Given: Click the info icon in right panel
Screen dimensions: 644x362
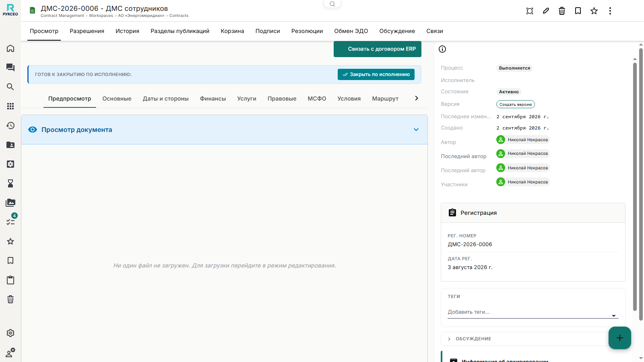Looking at the screenshot, I should (442, 49).
